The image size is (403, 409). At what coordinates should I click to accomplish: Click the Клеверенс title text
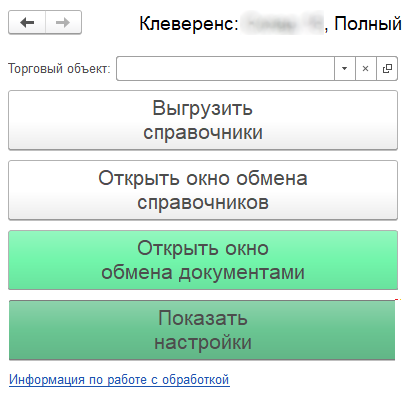point(189,24)
